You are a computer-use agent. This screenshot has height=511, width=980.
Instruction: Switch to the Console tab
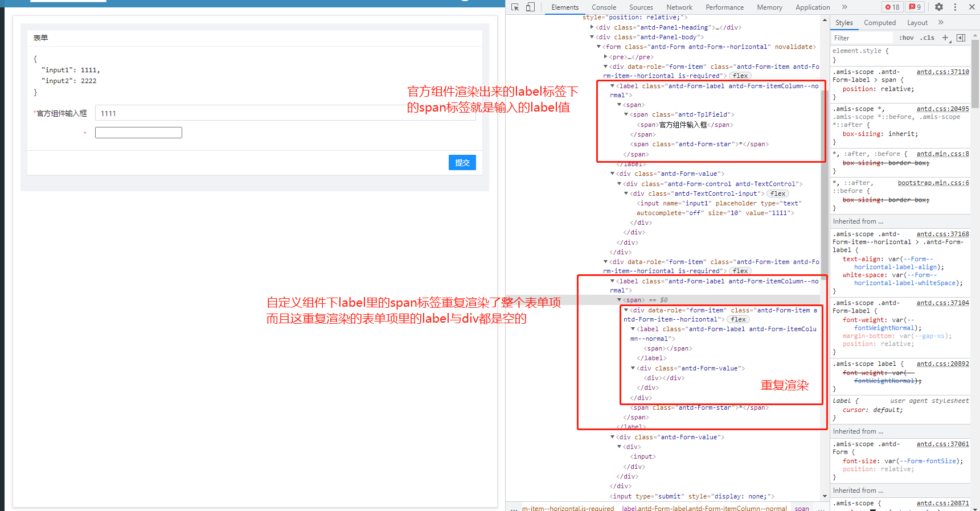pos(604,7)
